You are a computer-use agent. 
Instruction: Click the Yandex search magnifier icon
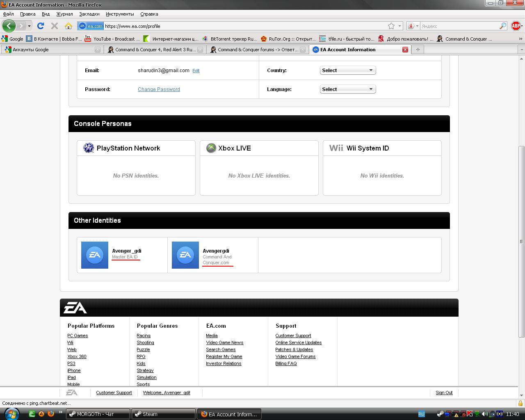click(x=503, y=26)
